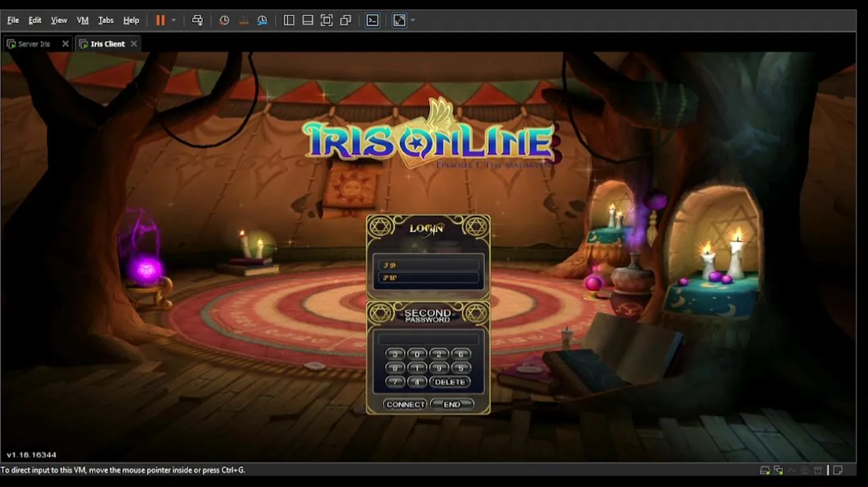This screenshot has width=868, height=487.
Task: Tap keypad digit 8
Action: click(395, 368)
